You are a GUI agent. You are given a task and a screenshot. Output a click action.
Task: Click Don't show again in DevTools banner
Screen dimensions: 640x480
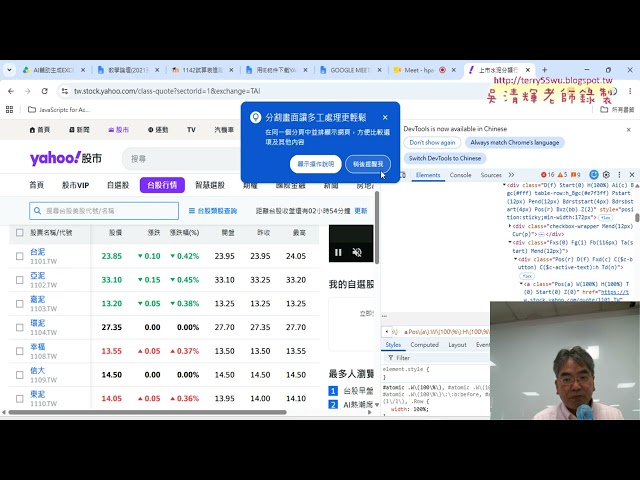(432, 142)
